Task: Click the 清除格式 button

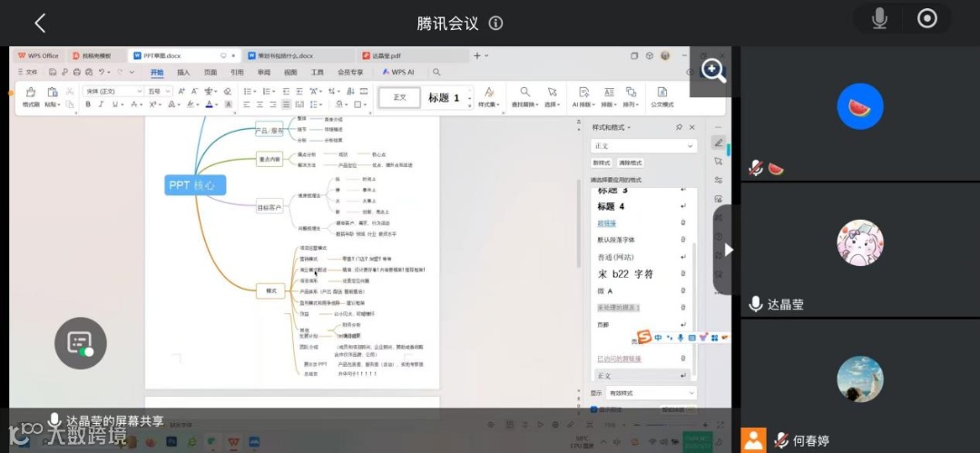Action: click(631, 162)
